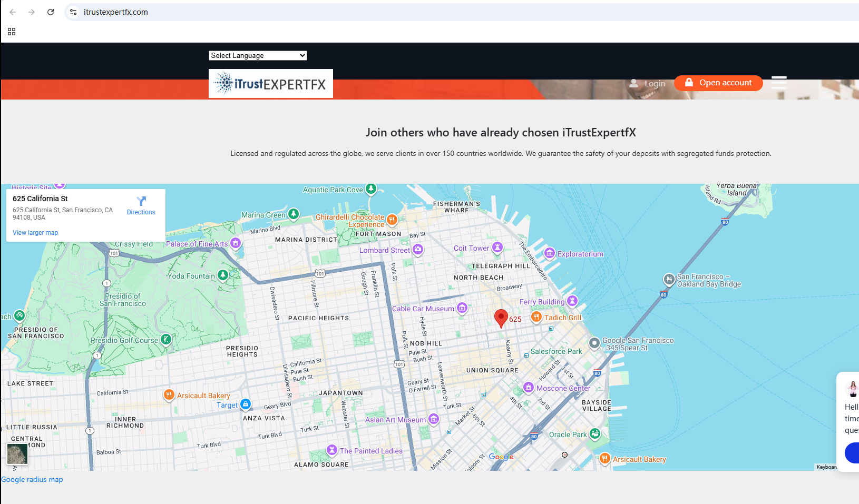Click the red 625 location pin
859x504 pixels.
tap(501, 319)
